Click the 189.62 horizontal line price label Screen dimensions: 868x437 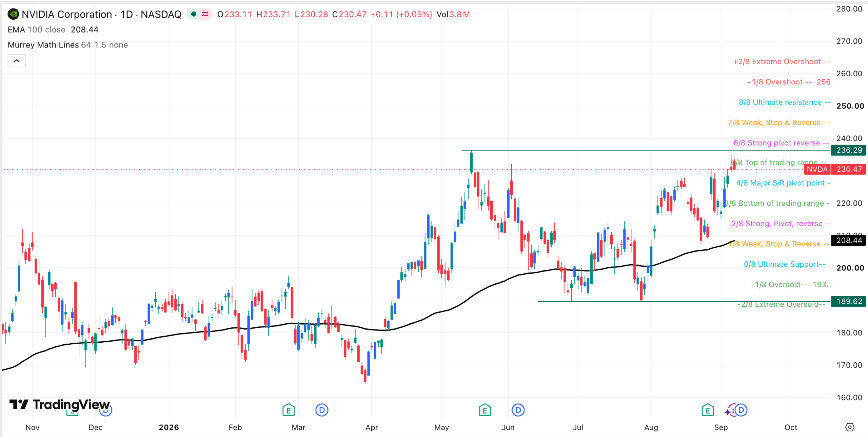(x=849, y=301)
